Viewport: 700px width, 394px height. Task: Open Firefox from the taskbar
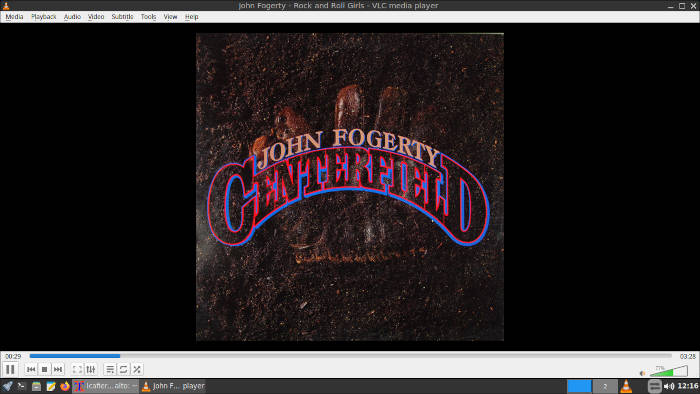[65, 386]
